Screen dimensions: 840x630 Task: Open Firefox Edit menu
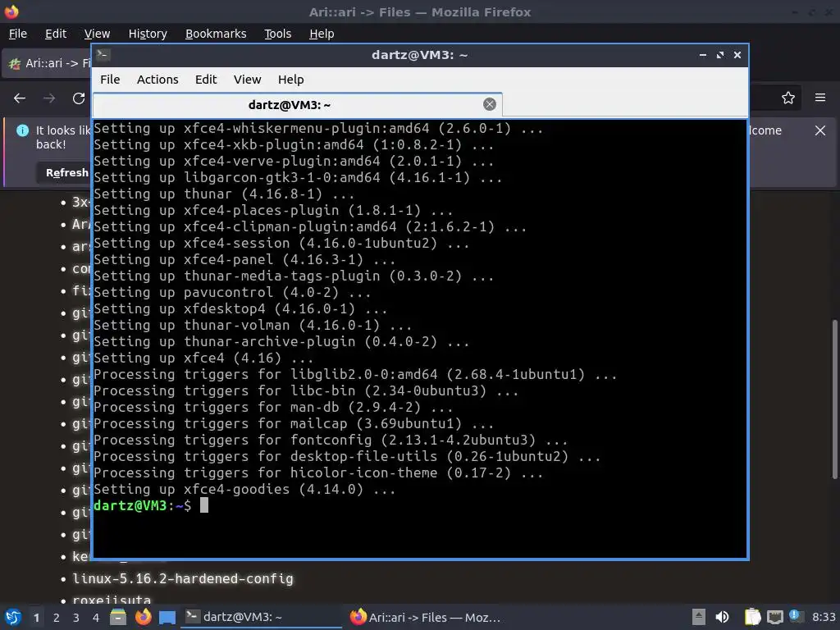click(56, 34)
